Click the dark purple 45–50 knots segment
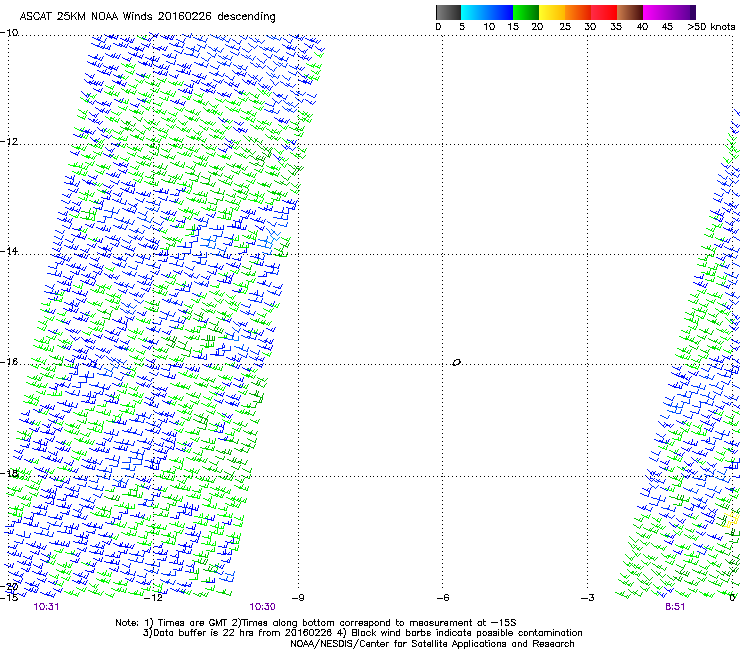Viewport: 740px width, 650px height. click(x=682, y=12)
